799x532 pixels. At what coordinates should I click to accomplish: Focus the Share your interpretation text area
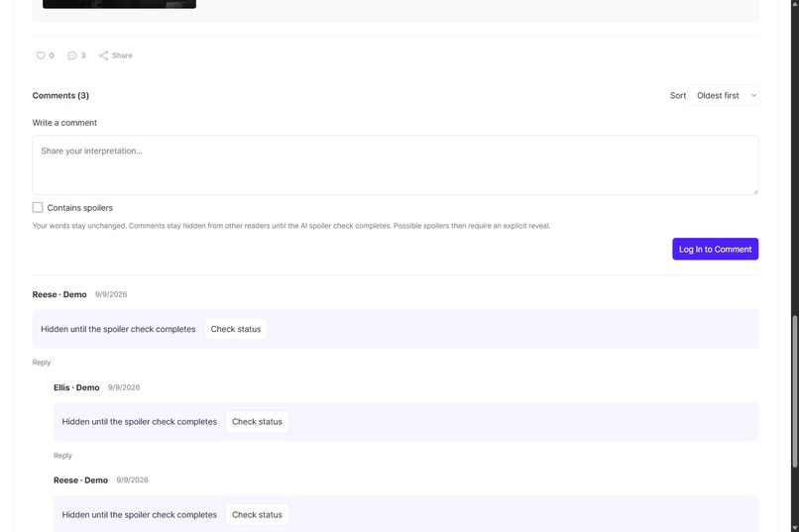(395, 164)
